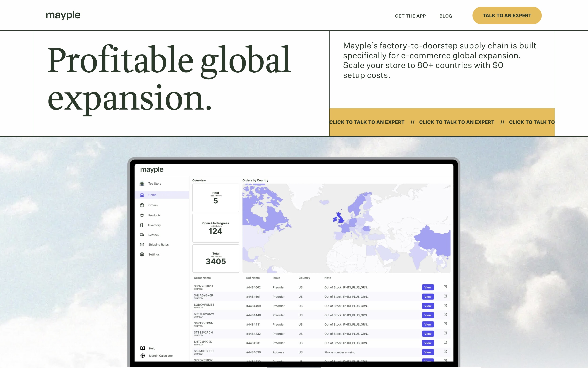Image resolution: width=588 pixels, height=368 pixels.
Task: Click the Tea Store shop icon
Action: click(142, 183)
